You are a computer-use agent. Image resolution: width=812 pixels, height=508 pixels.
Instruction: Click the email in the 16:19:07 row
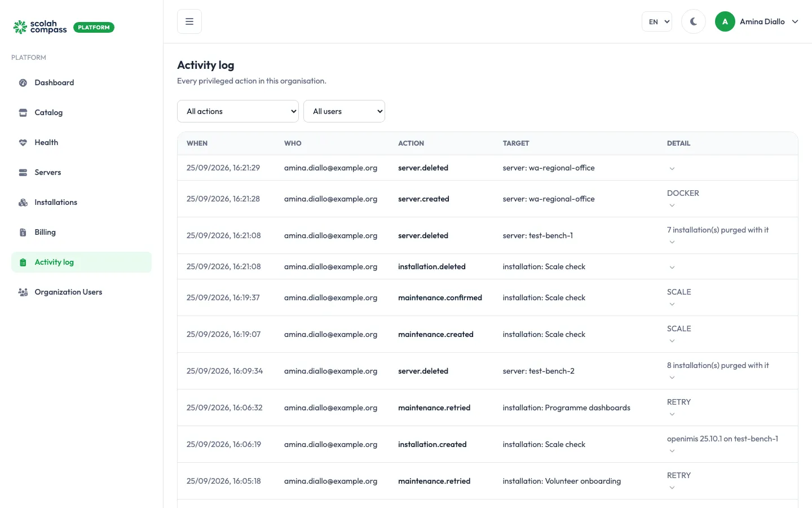(330, 334)
